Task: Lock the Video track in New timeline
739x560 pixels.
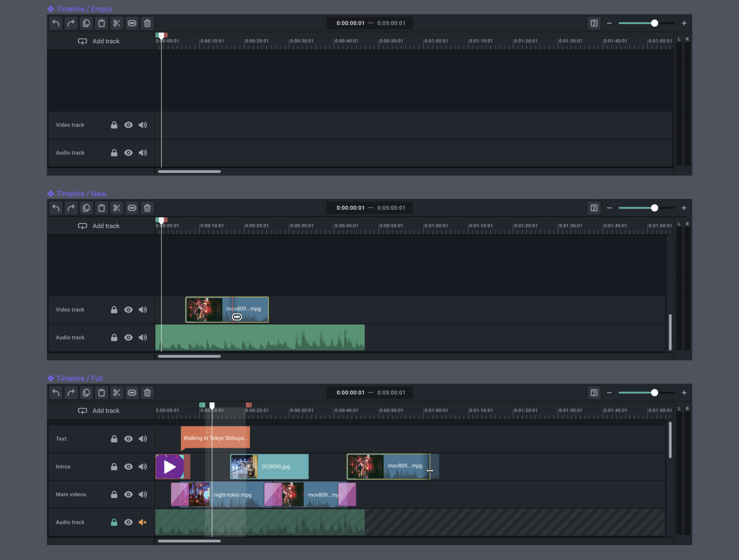Action: (x=114, y=309)
